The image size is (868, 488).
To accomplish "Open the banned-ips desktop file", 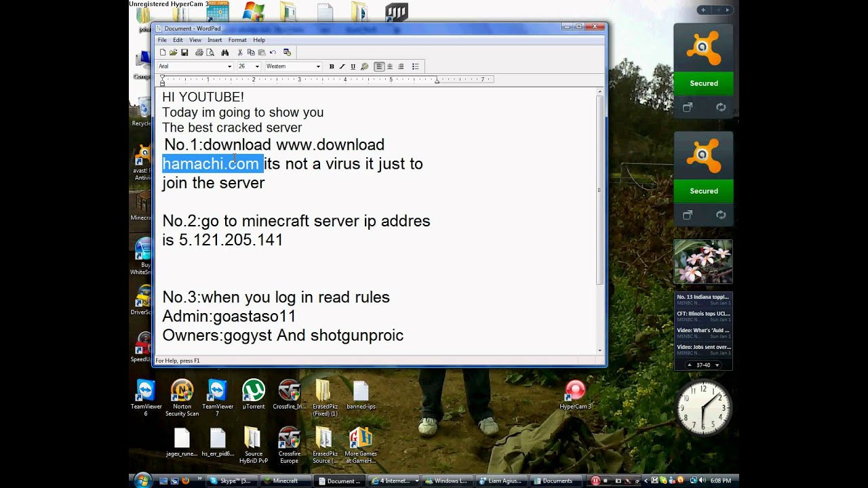I will coord(361,395).
